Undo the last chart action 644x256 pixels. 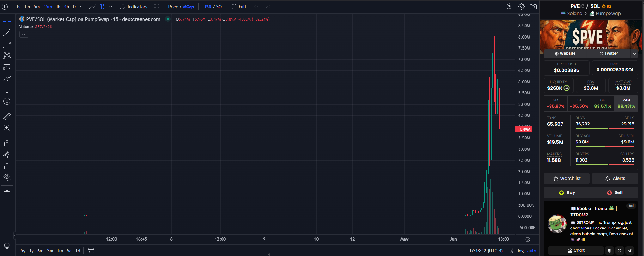point(257,7)
